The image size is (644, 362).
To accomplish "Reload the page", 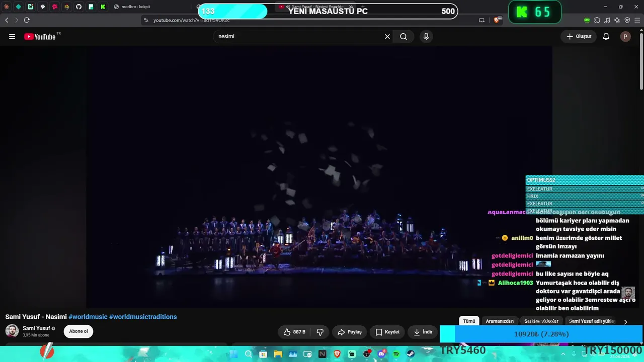I will pos(27,20).
